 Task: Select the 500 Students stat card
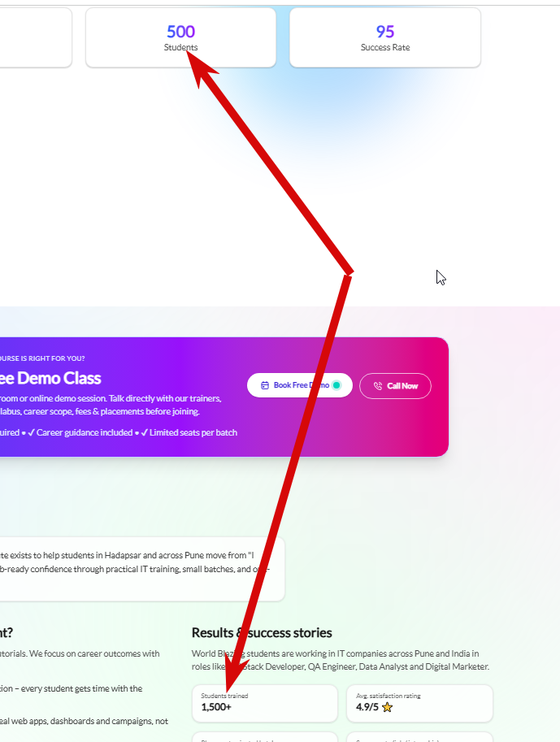pos(180,37)
